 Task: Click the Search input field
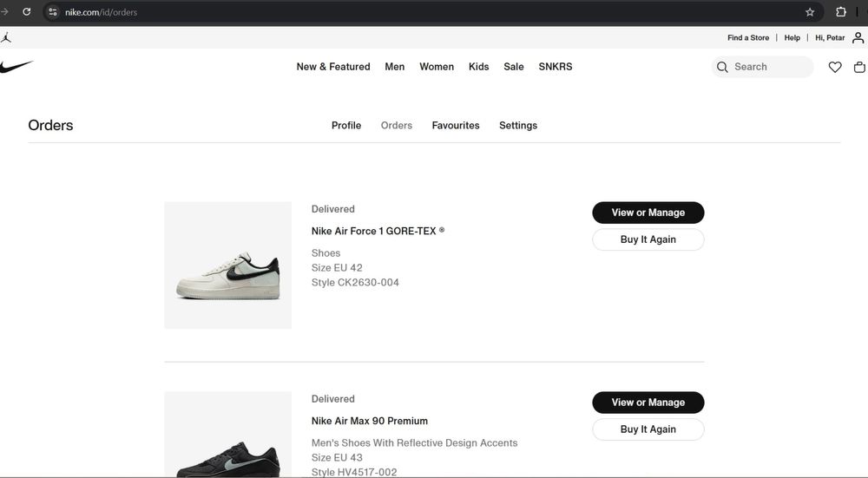769,67
